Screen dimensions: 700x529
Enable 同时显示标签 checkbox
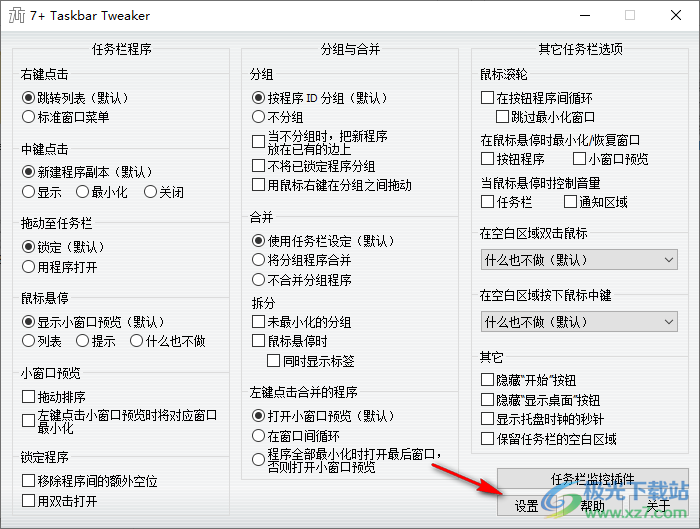coord(273,361)
